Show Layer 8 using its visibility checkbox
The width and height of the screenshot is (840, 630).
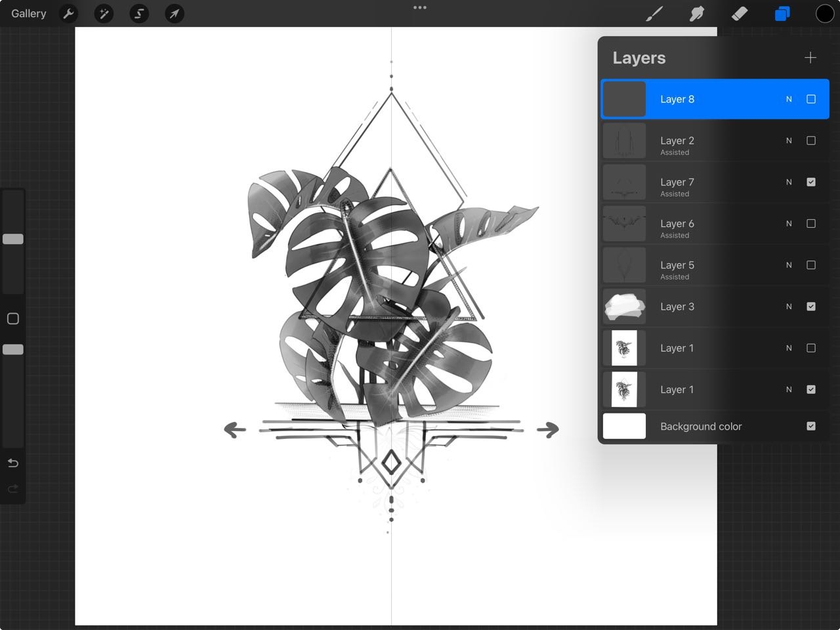click(x=811, y=99)
